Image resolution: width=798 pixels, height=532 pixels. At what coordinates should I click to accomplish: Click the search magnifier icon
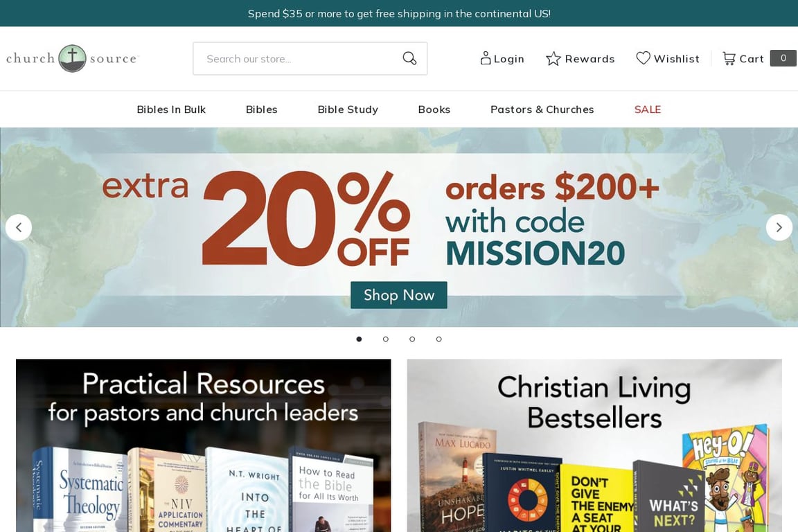409,58
